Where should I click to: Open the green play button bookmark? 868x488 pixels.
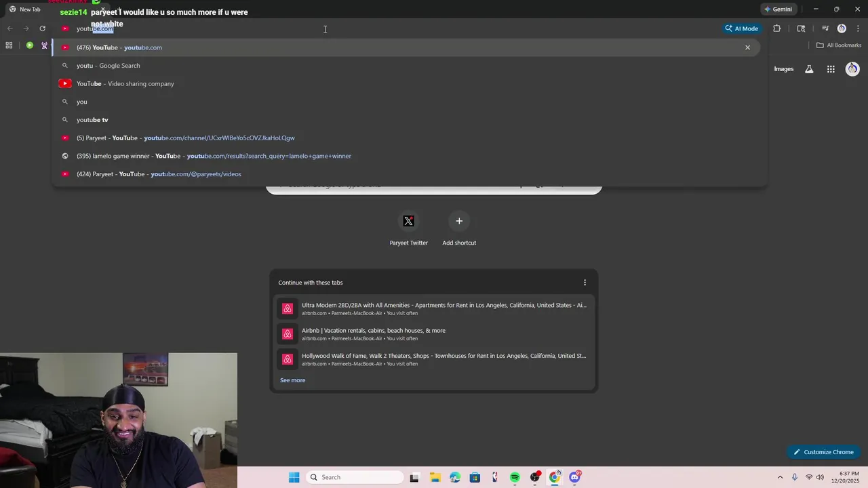30,45
